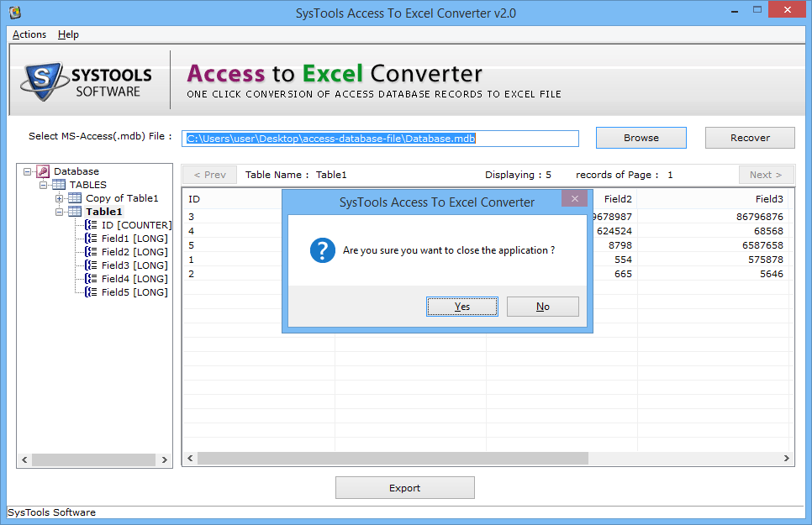Click the Field3 cell value 6587658
812x525 pixels.
pos(762,245)
